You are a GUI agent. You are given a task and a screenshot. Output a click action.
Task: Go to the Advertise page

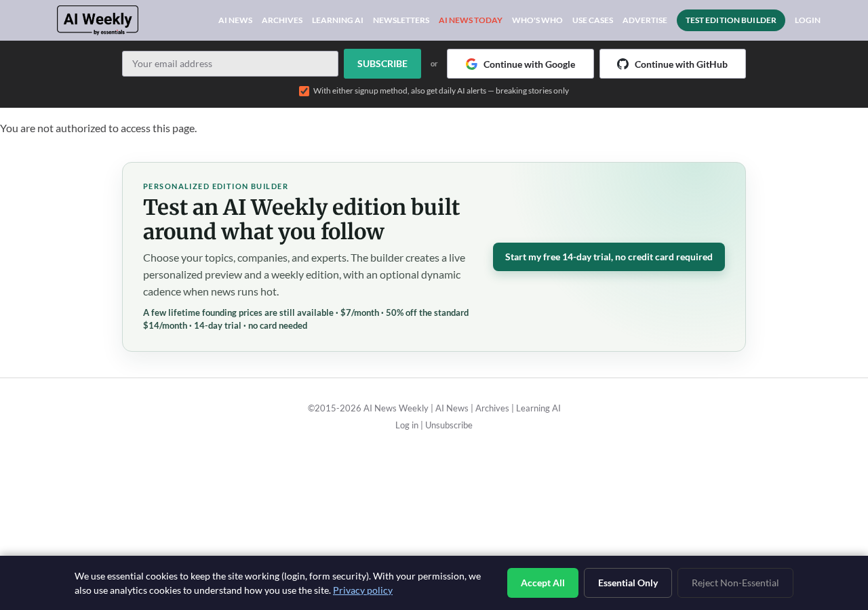point(645,20)
